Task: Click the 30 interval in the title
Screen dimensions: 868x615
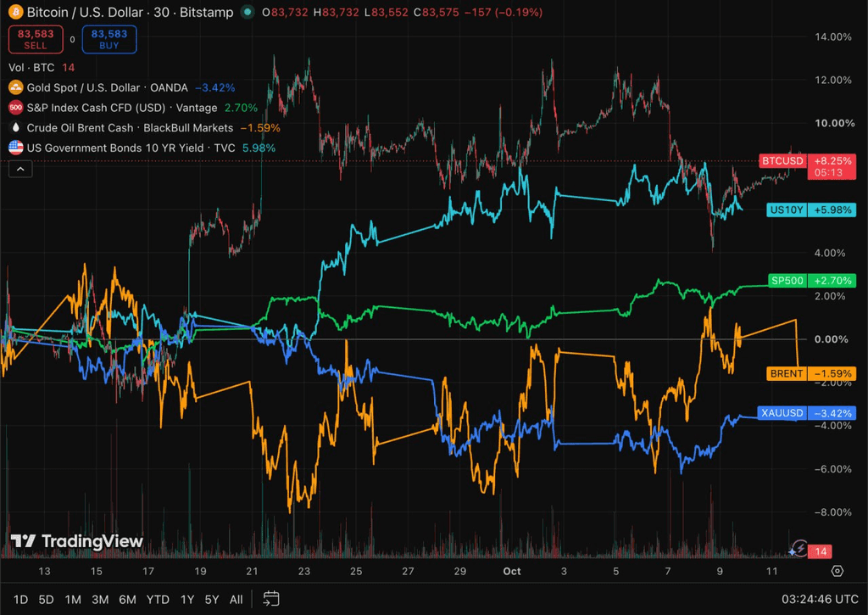Action: click(x=161, y=12)
